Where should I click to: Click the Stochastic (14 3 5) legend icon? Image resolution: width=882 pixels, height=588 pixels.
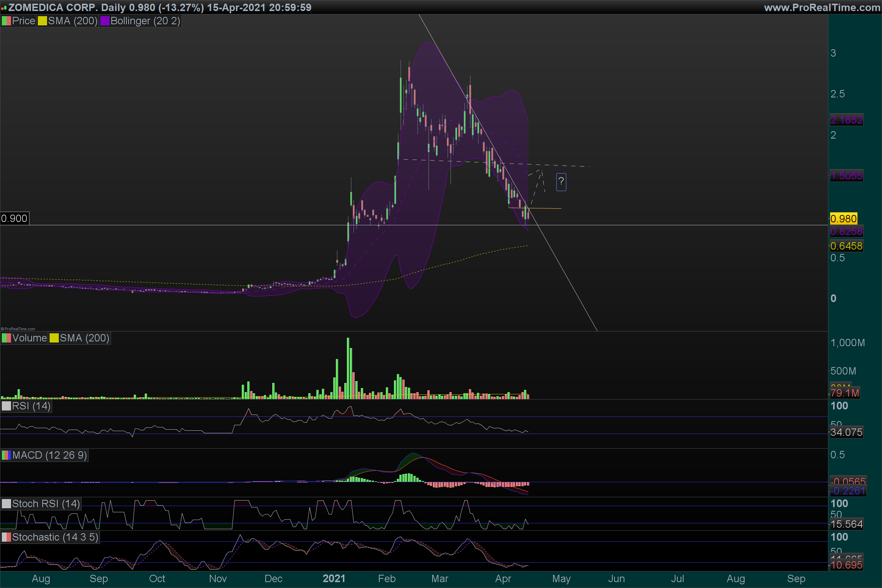tap(6, 537)
